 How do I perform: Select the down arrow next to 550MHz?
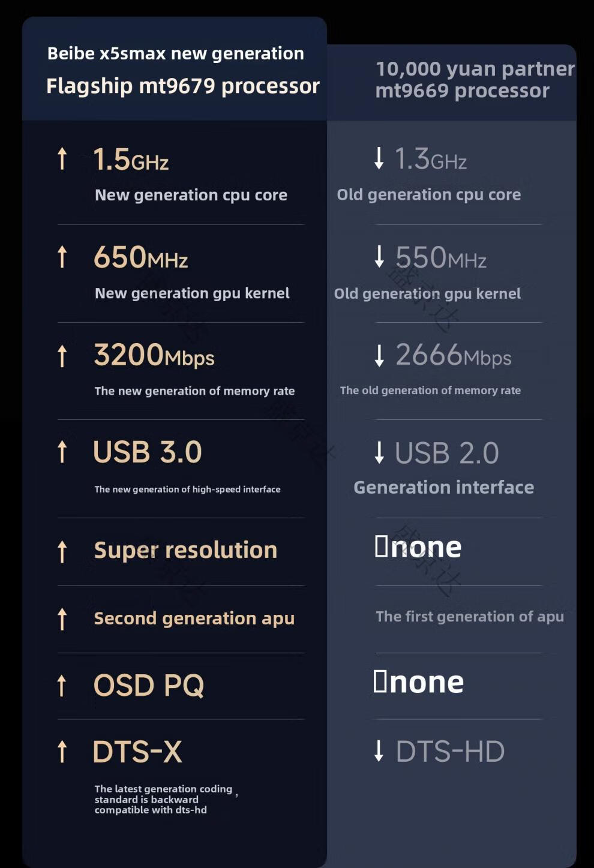[379, 257]
